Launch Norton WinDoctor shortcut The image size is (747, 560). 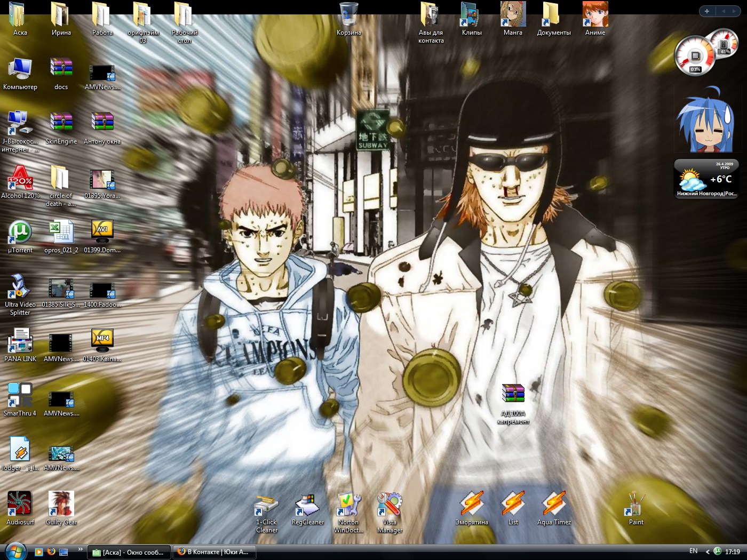(348, 505)
